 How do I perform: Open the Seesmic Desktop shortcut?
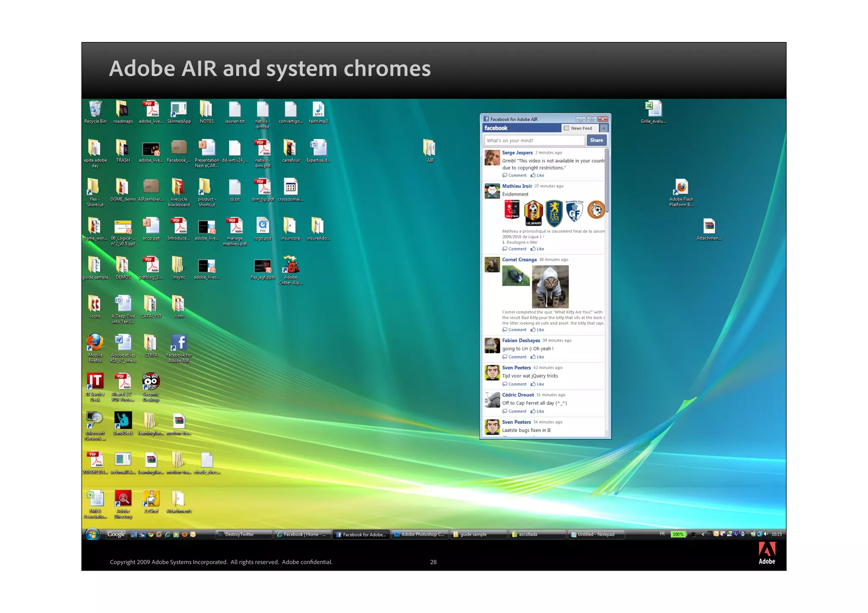pyautogui.click(x=151, y=387)
